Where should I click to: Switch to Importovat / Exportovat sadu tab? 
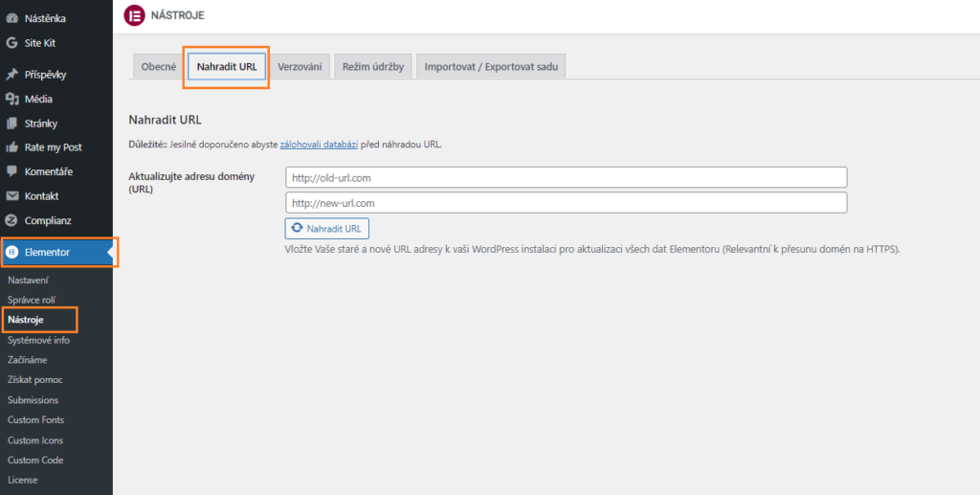coord(491,66)
